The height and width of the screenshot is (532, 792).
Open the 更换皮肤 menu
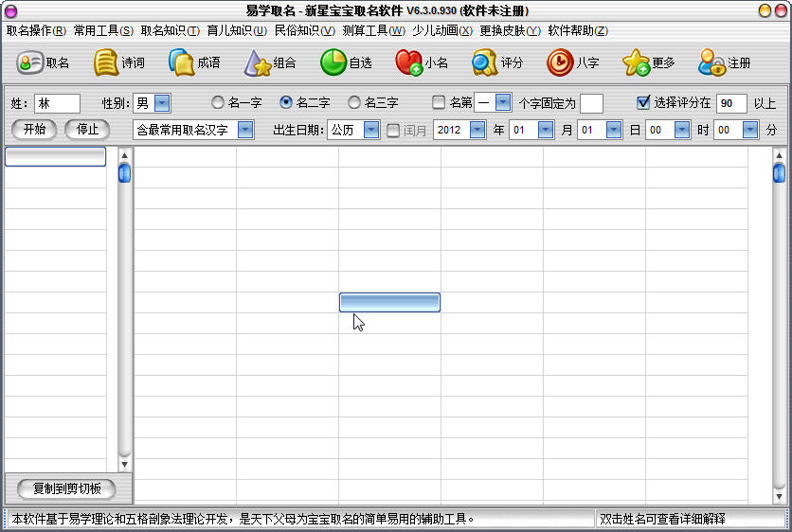pos(510,30)
